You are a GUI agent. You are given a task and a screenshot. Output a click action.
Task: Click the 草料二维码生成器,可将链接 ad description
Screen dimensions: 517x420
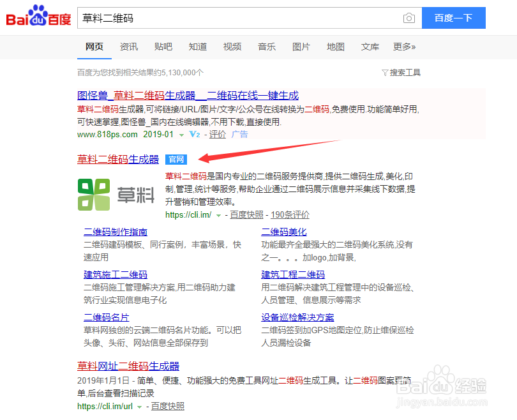[x=248, y=116]
